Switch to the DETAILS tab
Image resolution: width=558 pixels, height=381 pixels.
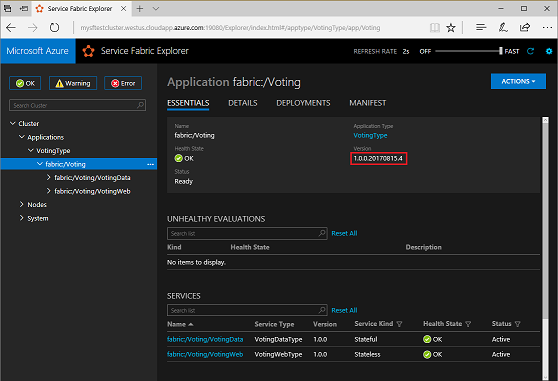[243, 103]
